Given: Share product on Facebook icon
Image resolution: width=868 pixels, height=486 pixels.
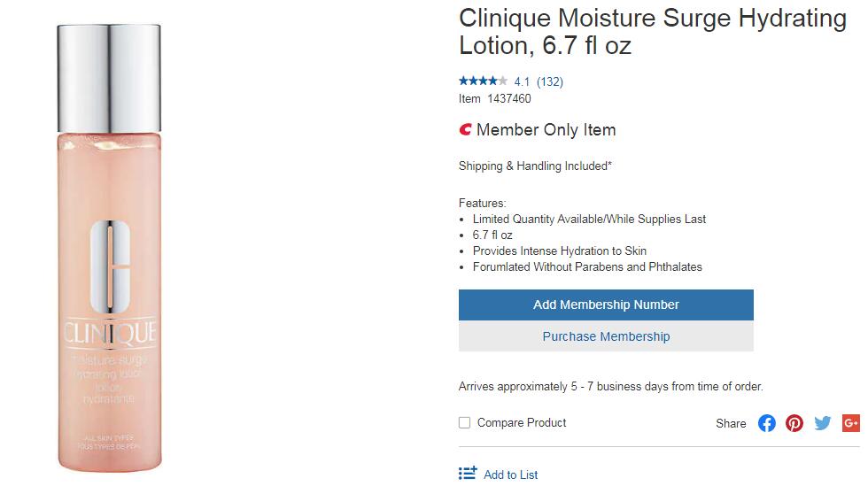Looking at the screenshot, I should tap(767, 423).
